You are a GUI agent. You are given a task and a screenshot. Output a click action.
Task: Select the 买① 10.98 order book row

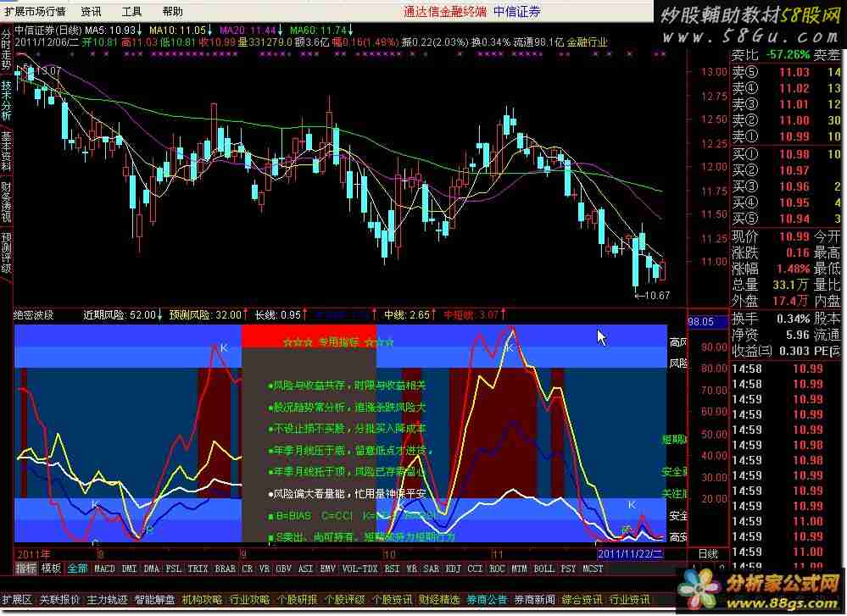(788, 154)
